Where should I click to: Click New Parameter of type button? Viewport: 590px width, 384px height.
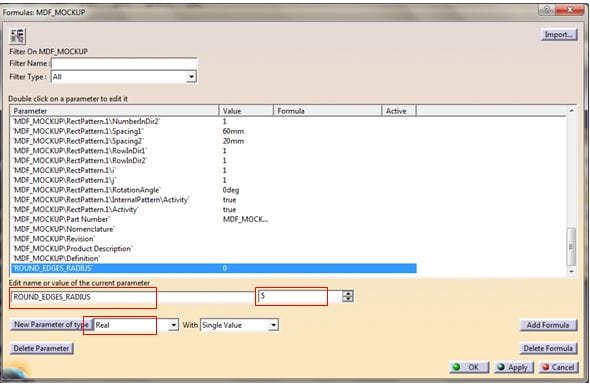pos(51,325)
